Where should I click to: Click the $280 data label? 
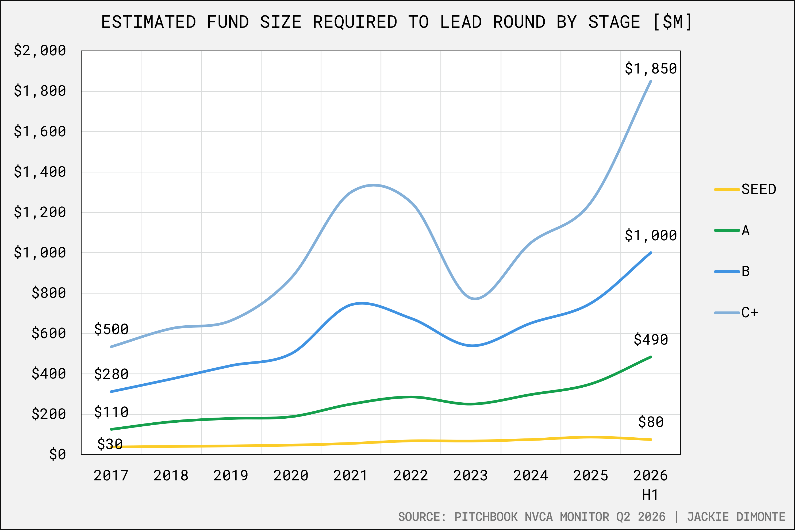point(111,374)
